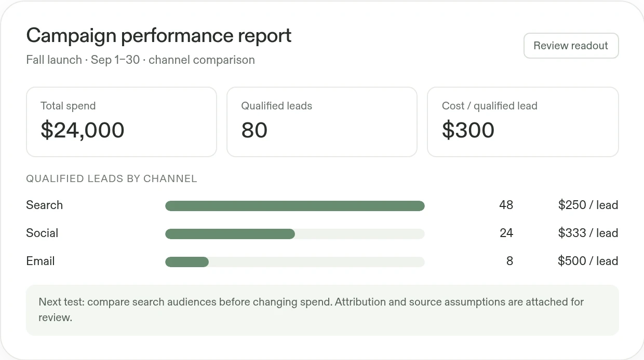Click the "Email" channel label

(x=40, y=261)
